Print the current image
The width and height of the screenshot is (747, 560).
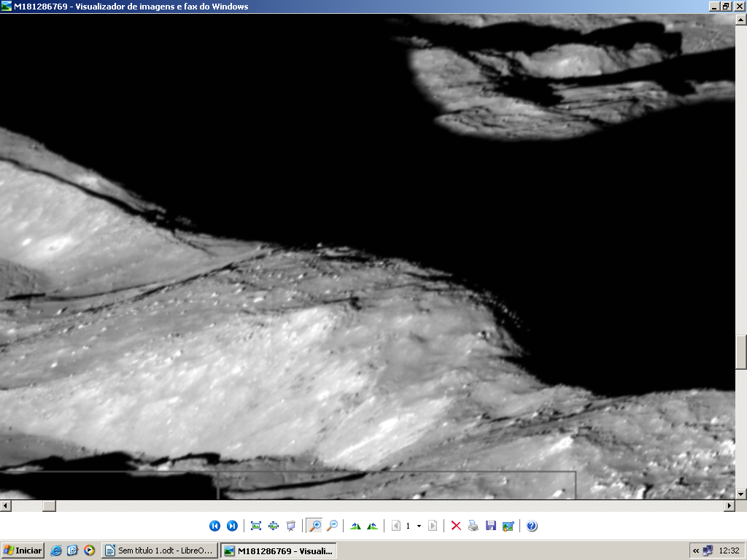(x=473, y=526)
